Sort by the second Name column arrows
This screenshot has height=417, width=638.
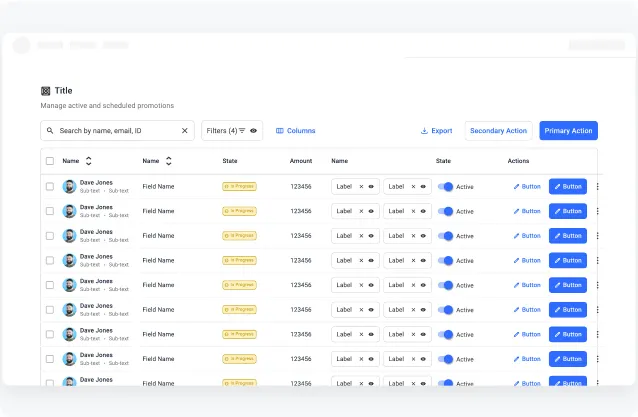tap(168, 161)
